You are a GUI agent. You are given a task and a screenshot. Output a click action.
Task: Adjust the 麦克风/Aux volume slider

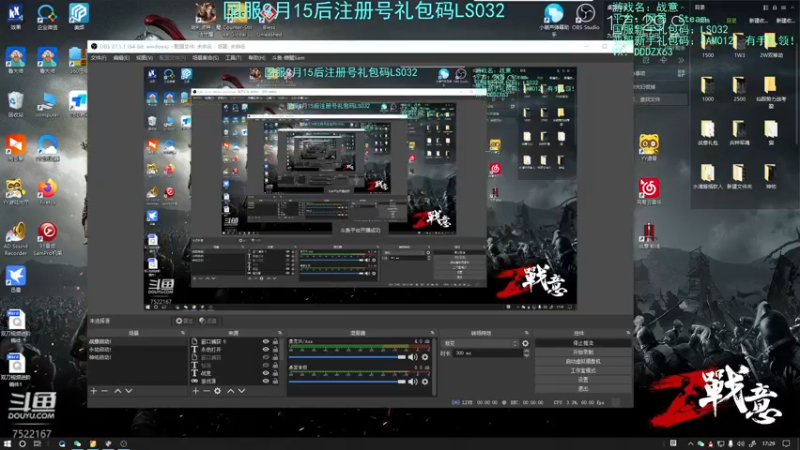347,357
